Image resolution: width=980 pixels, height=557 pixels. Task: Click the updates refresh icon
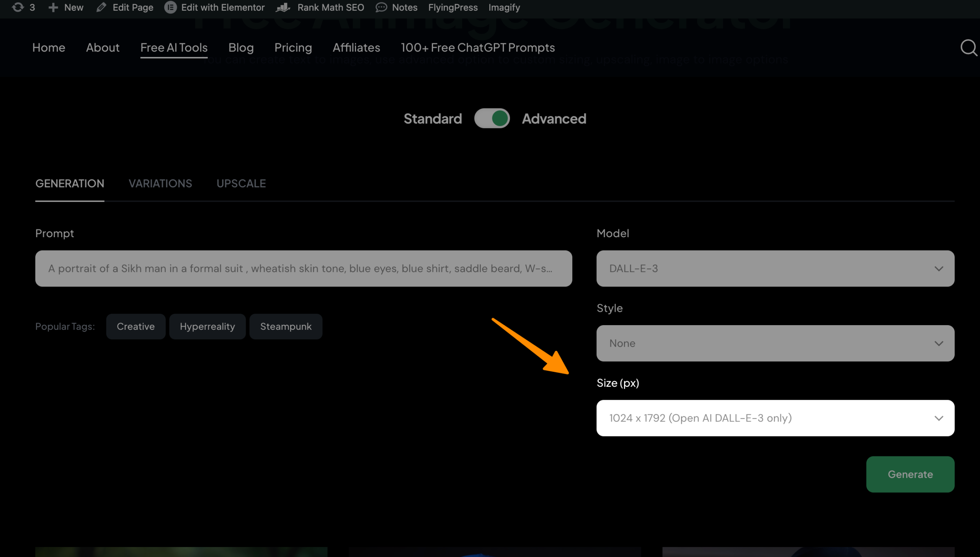18,7
